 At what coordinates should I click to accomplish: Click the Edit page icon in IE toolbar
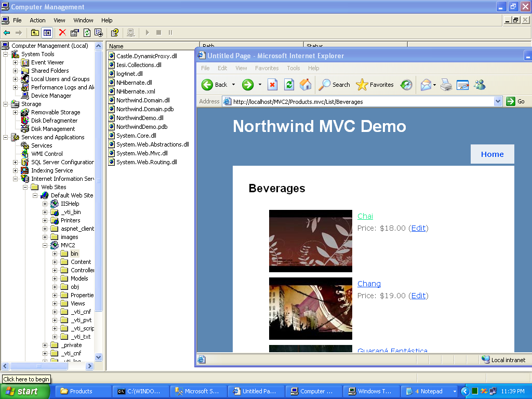[462, 85]
